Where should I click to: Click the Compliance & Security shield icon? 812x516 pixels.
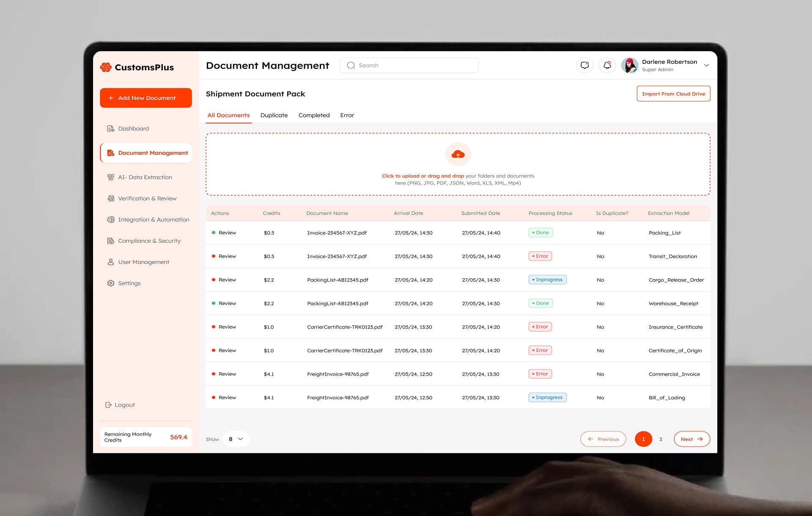[x=110, y=241]
